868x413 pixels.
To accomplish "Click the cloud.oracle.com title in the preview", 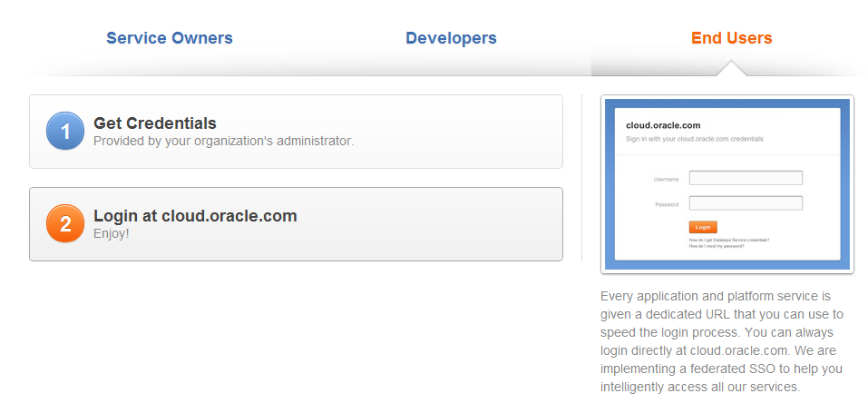I will click(663, 125).
